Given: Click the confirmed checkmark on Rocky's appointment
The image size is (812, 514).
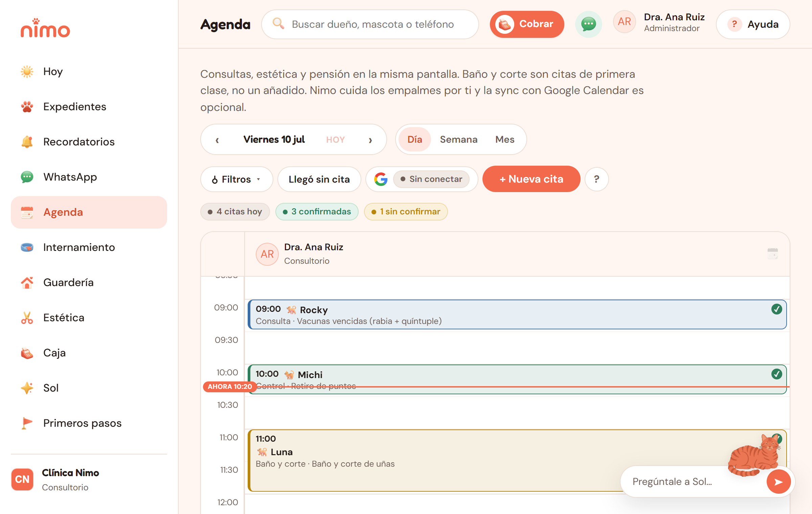Looking at the screenshot, I should 777,309.
